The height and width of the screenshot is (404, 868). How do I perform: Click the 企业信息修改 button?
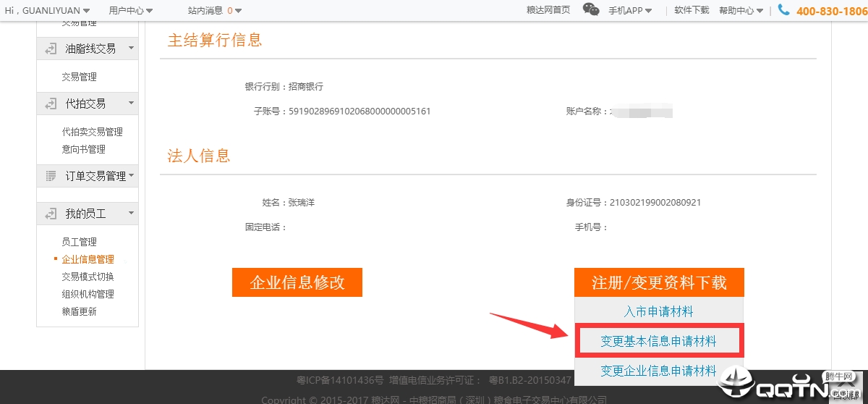click(297, 282)
